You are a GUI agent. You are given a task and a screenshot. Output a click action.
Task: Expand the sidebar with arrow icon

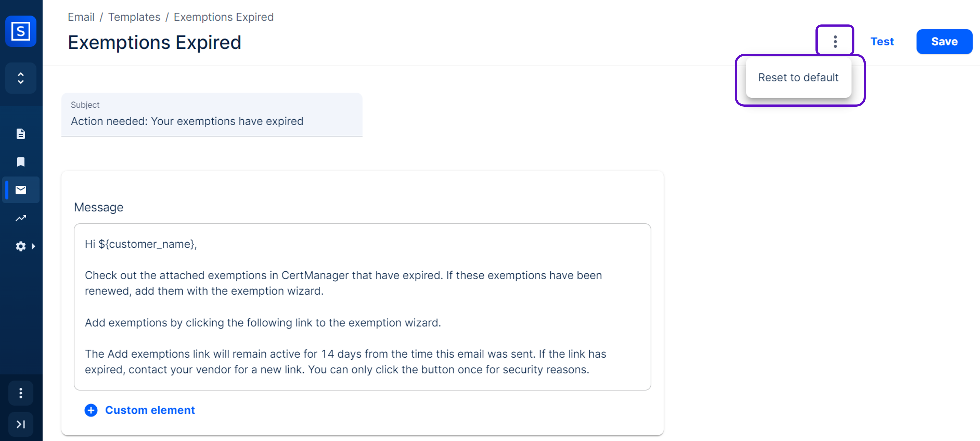tap(21, 424)
